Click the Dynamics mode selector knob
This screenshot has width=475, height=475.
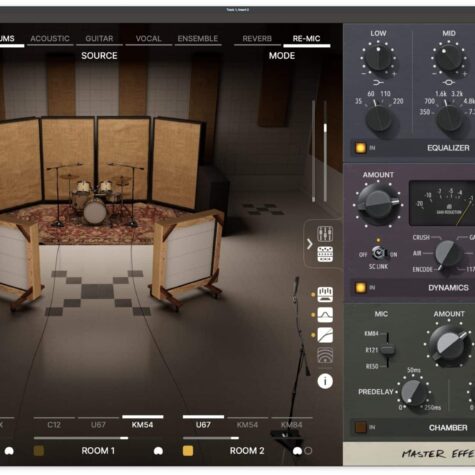(448, 254)
